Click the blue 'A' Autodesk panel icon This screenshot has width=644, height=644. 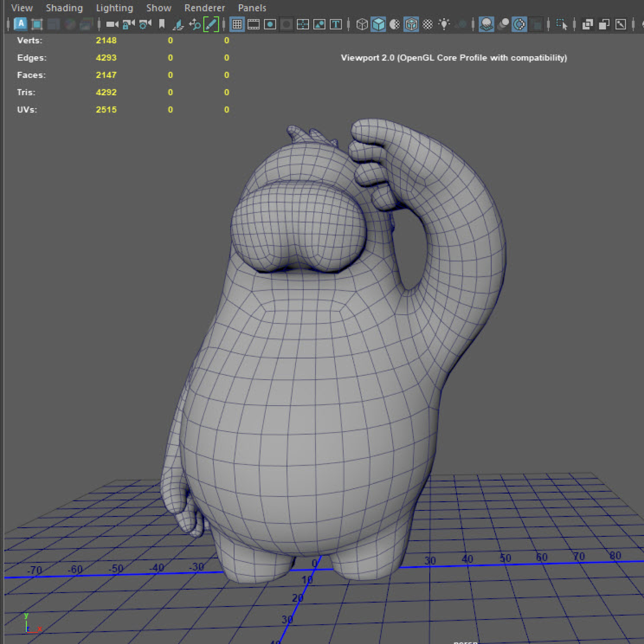point(21,24)
